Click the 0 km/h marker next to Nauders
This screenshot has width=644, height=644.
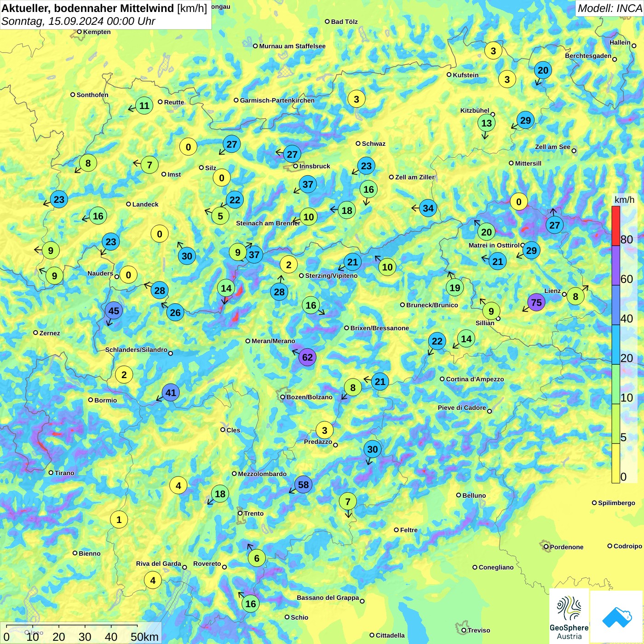128,275
